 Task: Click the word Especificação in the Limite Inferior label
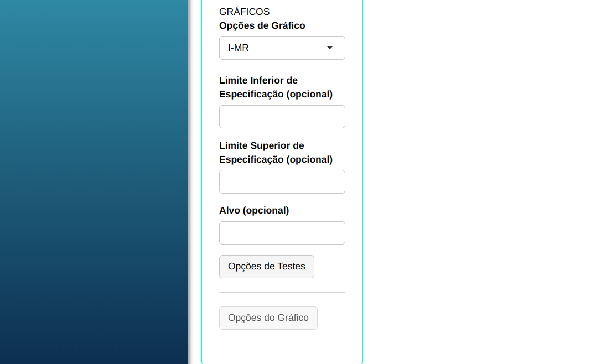click(251, 94)
